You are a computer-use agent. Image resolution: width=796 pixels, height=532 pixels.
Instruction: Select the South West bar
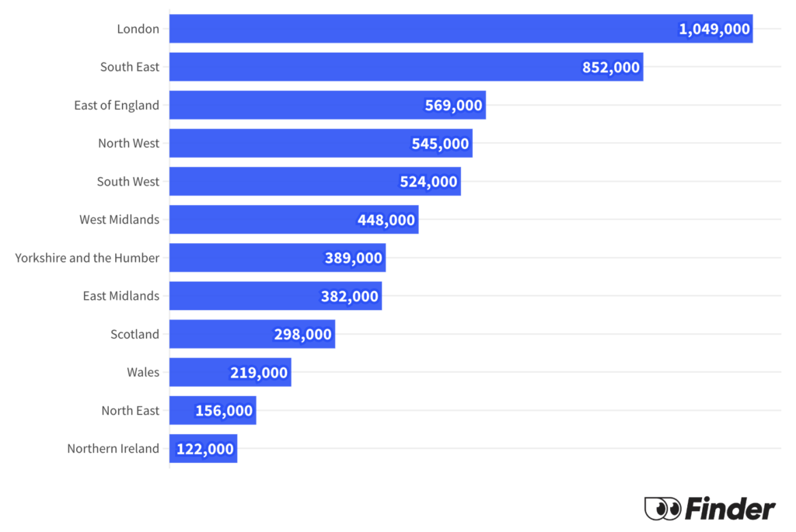(316, 182)
